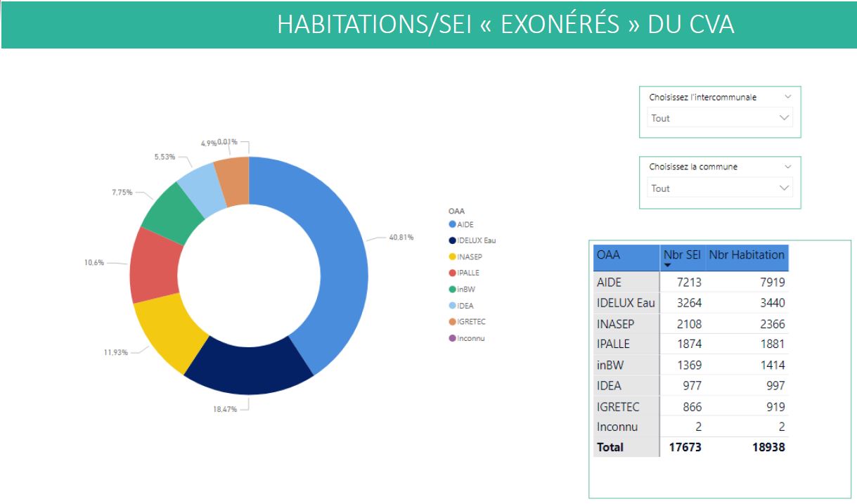Sort table by Nbr Habitation column
The height and width of the screenshot is (504, 857).
(x=747, y=255)
